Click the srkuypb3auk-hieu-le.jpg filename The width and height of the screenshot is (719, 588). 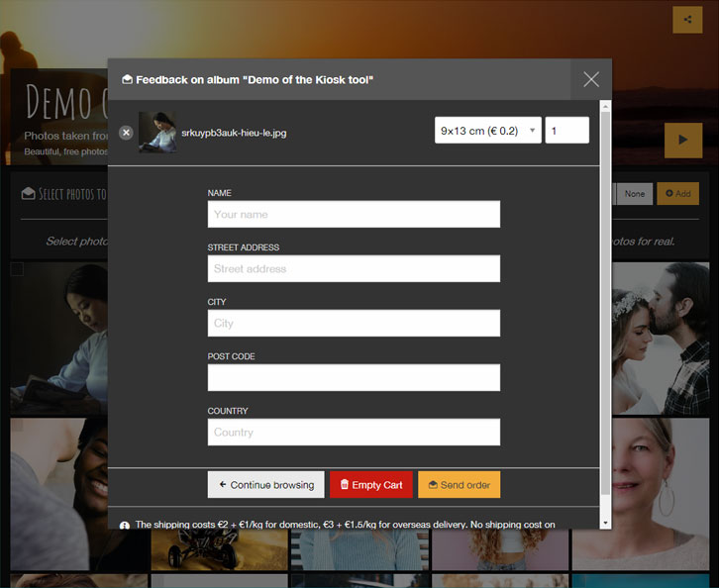pos(234,133)
